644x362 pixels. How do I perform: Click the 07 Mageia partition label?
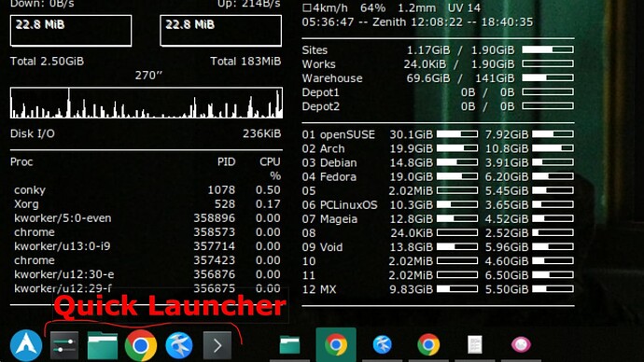(329, 218)
